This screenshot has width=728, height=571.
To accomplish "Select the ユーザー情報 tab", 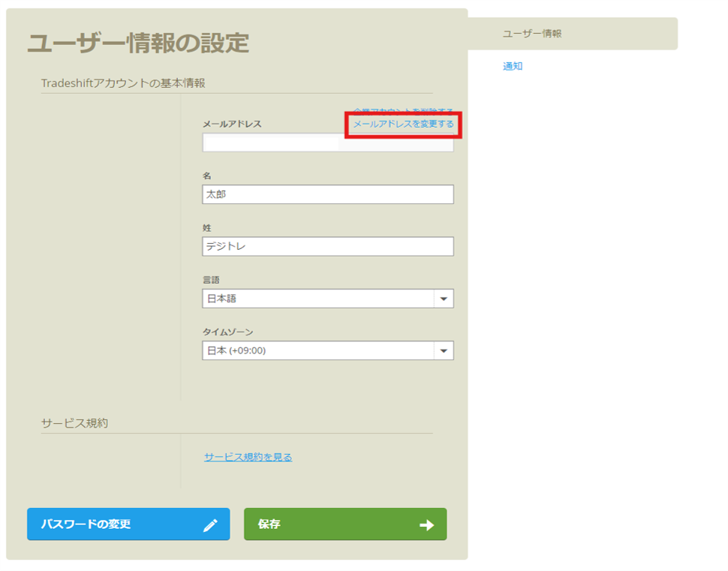I will [x=532, y=34].
